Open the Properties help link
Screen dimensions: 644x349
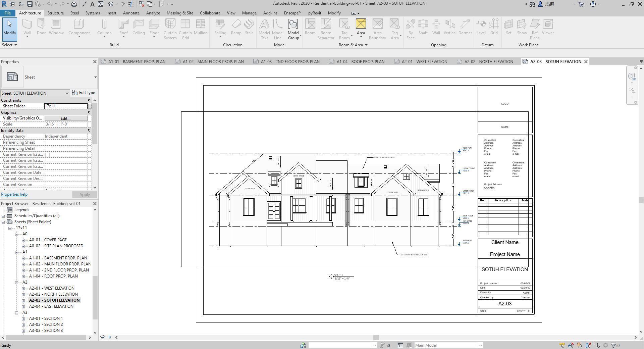(x=14, y=194)
